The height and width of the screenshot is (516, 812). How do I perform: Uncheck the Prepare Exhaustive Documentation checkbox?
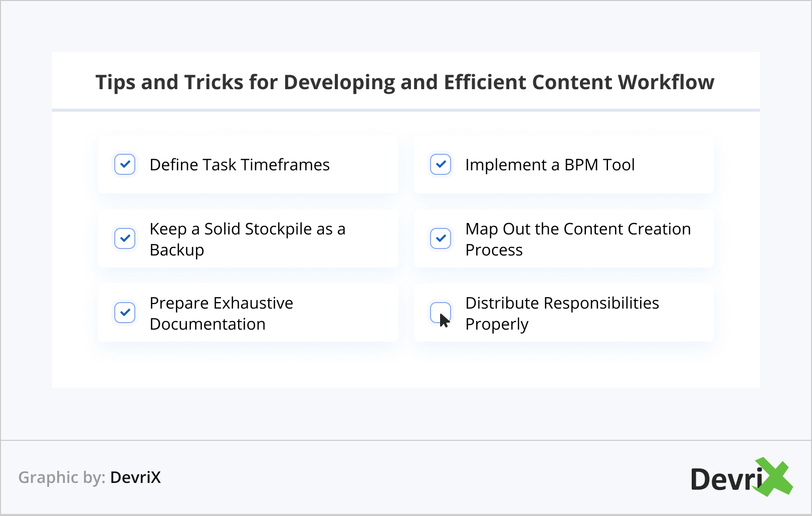tap(125, 313)
